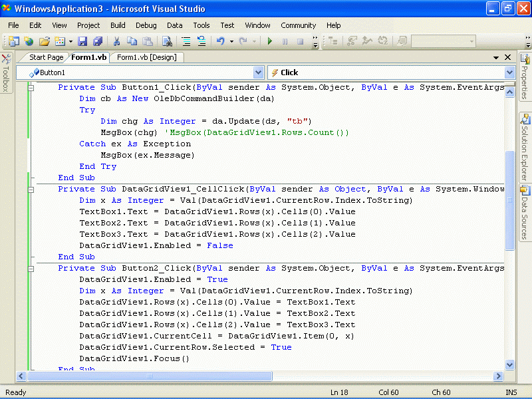532x399 pixels.
Task: Open the View menu
Action: 59,25
